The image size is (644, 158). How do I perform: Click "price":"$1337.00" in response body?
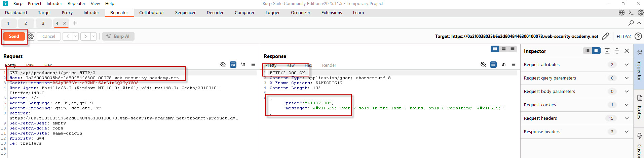308,103
